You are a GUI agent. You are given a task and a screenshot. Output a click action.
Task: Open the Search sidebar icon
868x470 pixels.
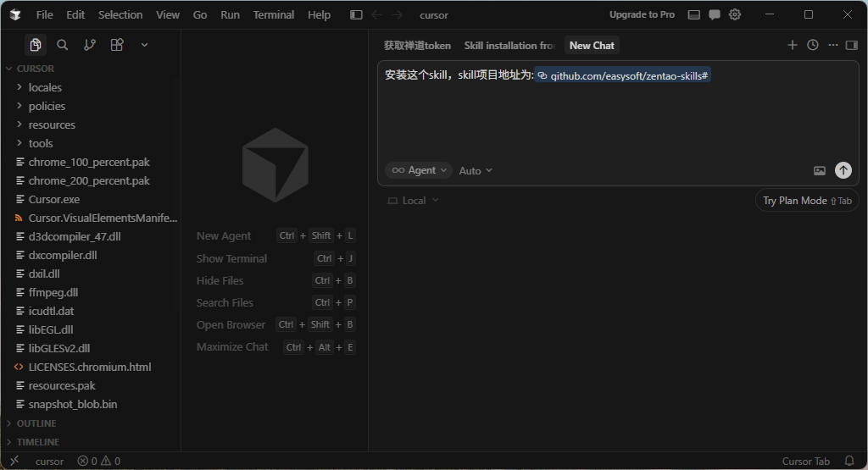pos(63,45)
